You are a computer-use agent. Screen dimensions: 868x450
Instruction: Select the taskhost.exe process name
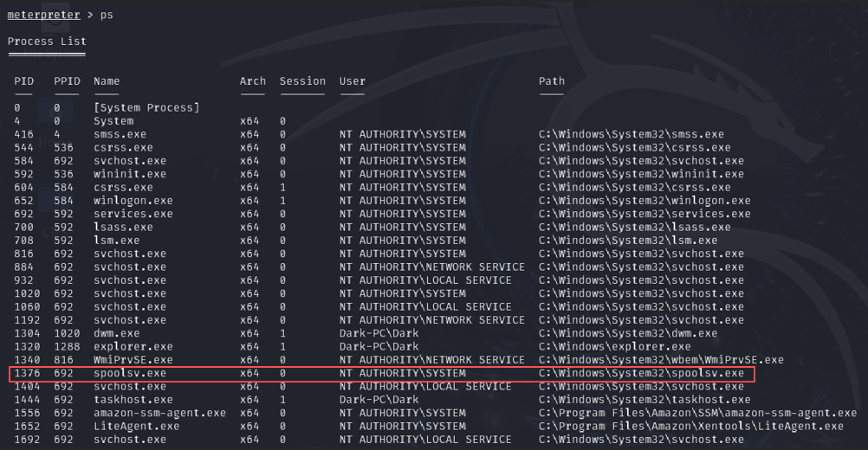tap(133, 401)
